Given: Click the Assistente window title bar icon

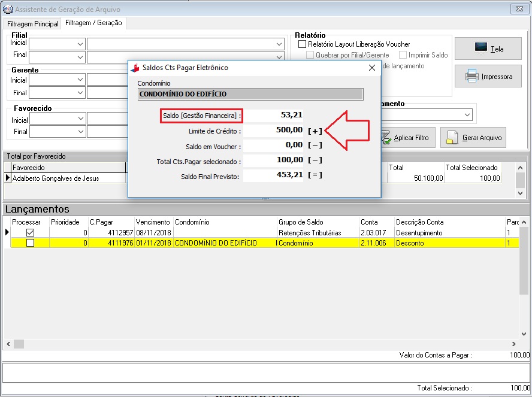Looking at the screenshot, I should [x=8, y=9].
